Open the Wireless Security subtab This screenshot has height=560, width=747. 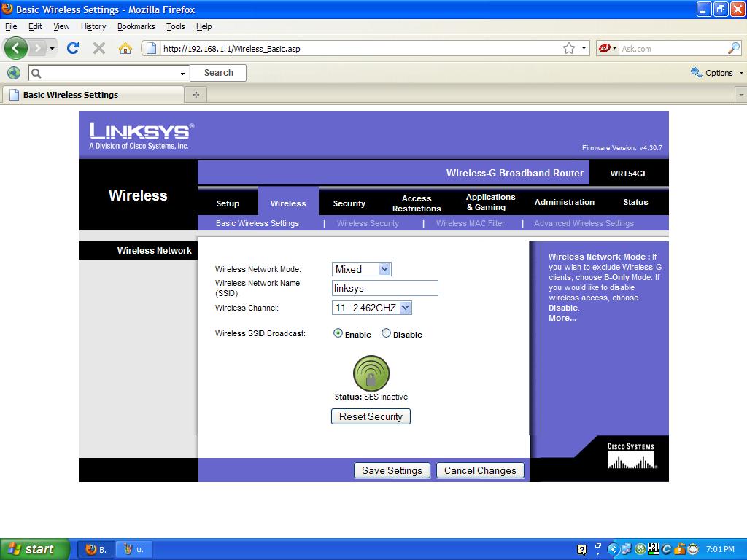368,223
